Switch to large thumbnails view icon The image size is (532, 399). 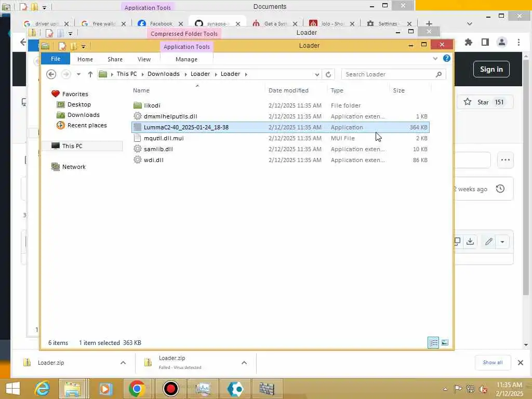[x=445, y=343]
